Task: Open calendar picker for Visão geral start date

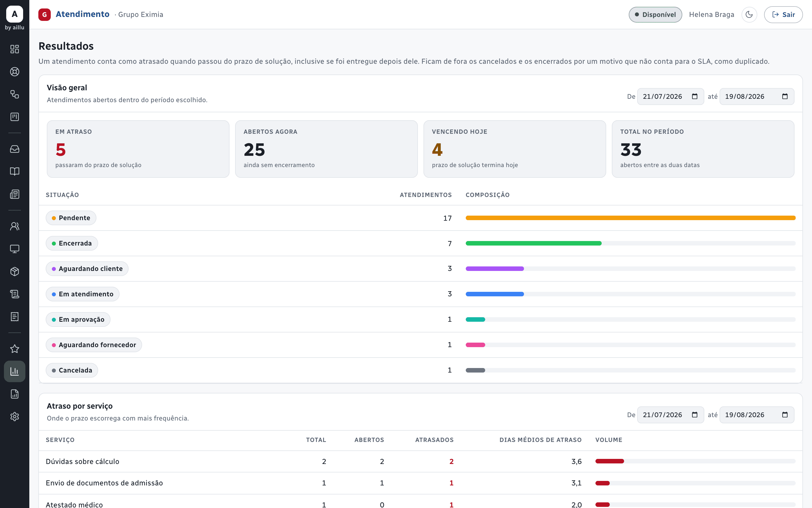Action: point(694,97)
